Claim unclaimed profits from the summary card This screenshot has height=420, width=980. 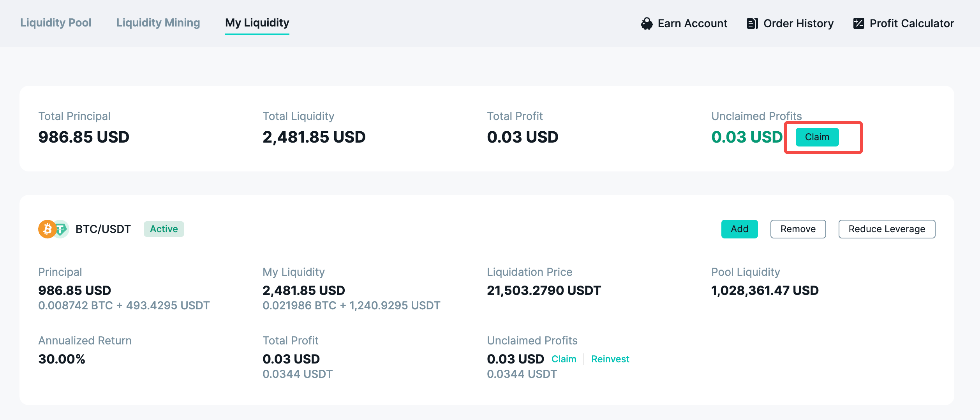[817, 137]
